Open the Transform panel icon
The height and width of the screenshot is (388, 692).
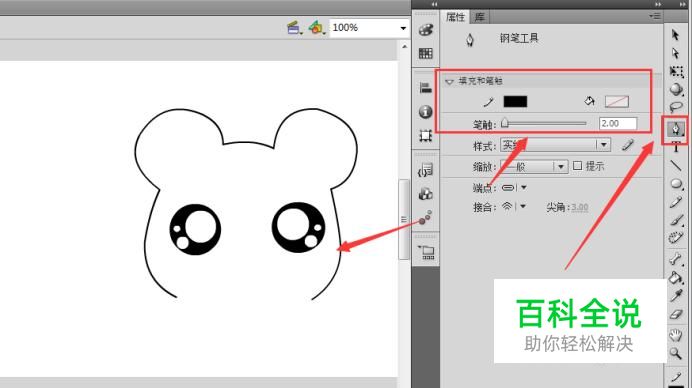[426, 136]
